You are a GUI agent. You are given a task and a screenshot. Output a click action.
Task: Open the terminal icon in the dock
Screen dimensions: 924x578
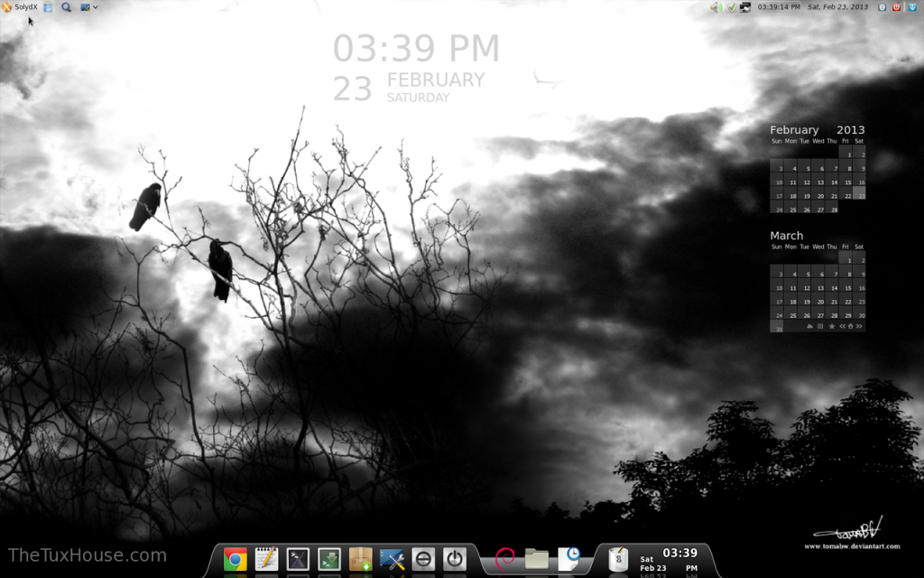pos(298,558)
